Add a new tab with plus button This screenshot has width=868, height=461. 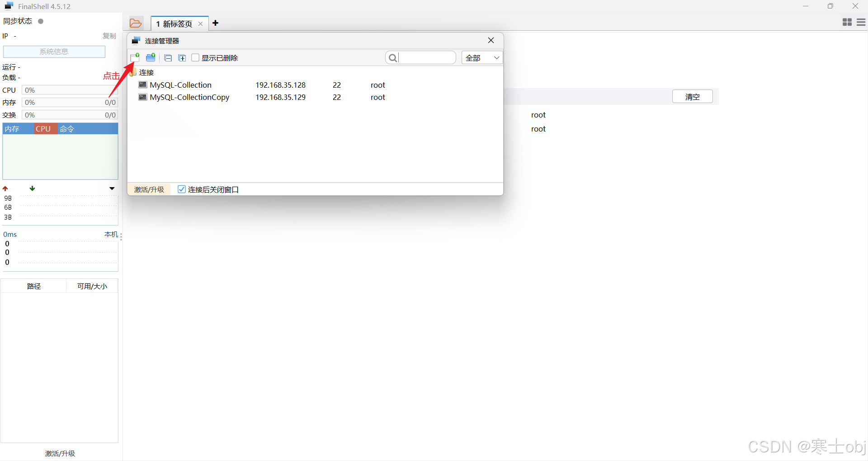(216, 23)
